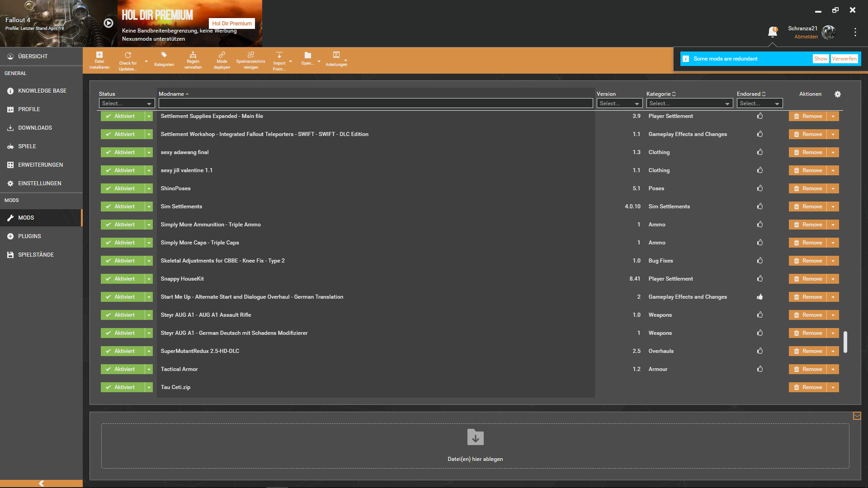The image size is (868, 488).
Task: Expand Import From dropdown arrow
Action: pyautogui.click(x=290, y=61)
